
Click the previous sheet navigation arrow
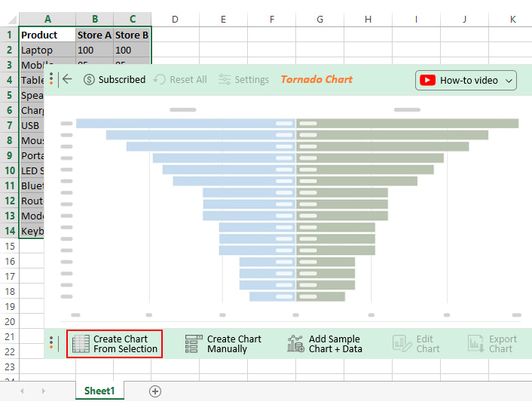click(22, 391)
